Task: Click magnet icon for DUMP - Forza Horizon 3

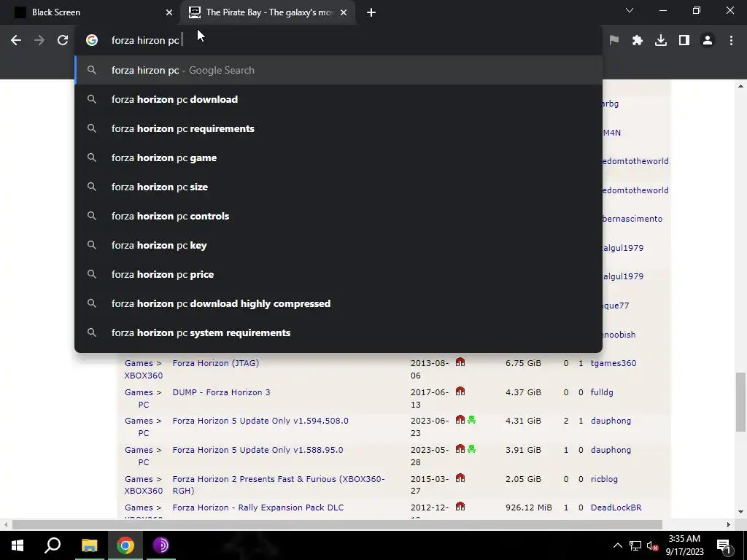Action: (x=460, y=391)
